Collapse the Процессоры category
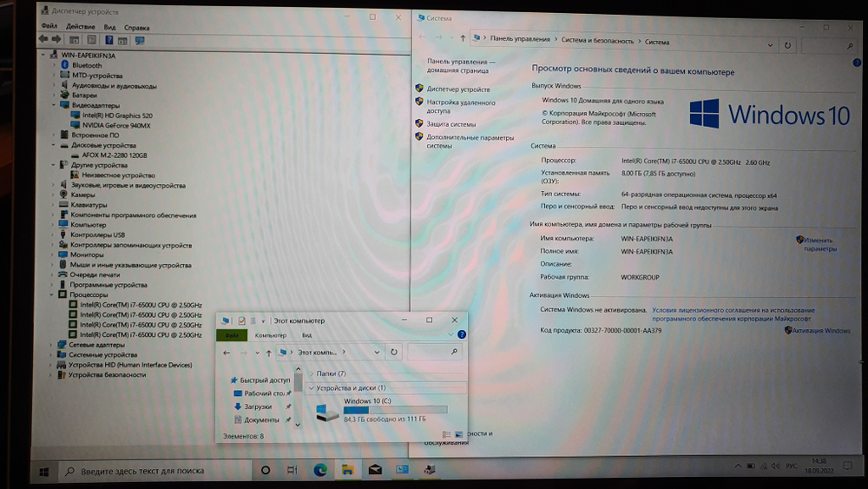This screenshot has height=489, width=868. (x=52, y=294)
